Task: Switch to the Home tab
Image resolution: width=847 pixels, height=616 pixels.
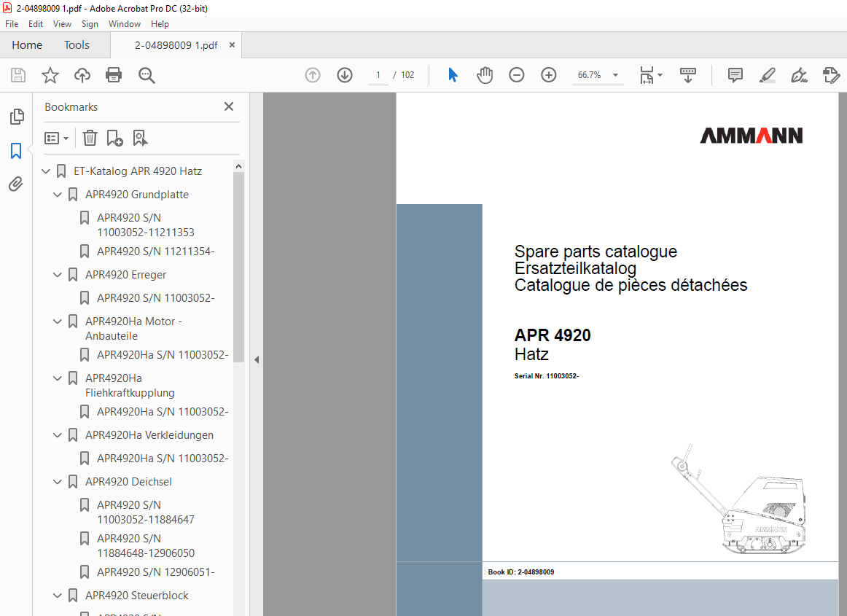Action: (27, 45)
